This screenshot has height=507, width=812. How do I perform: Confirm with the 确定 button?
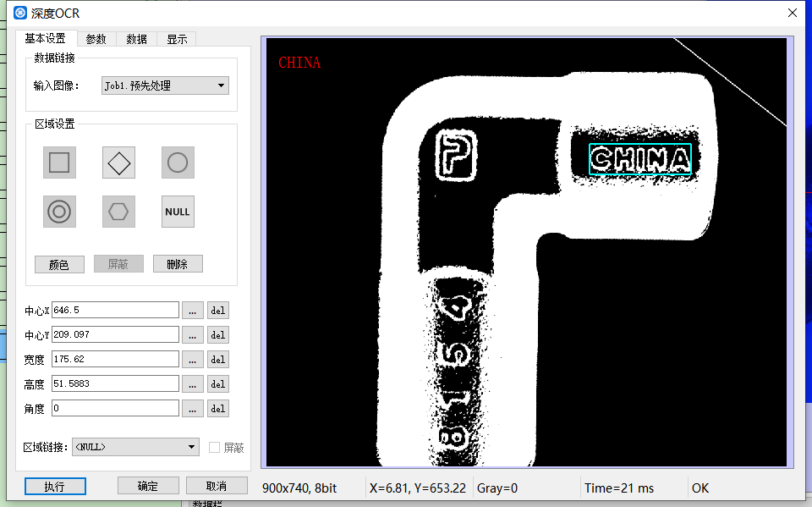pos(148,486)
